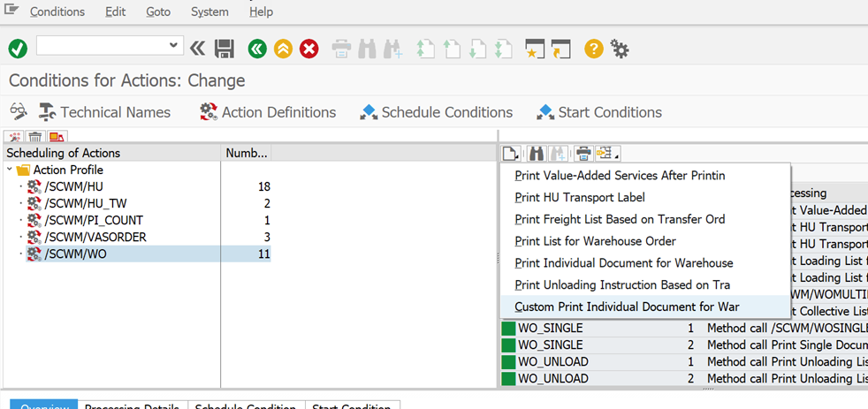Click the Scheduling of Actions column header

[x=110, y=154]
